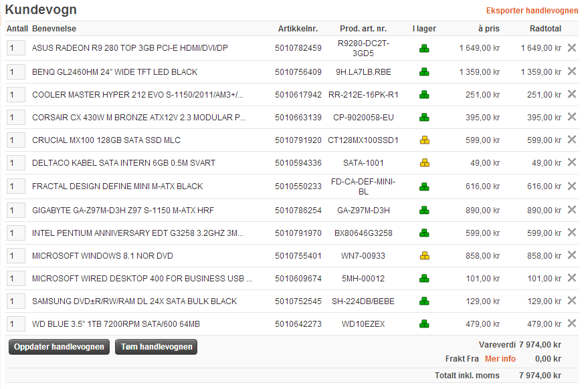Click the Radtotal column header
This screenshot has width=588, height=389.
point(545,29)
